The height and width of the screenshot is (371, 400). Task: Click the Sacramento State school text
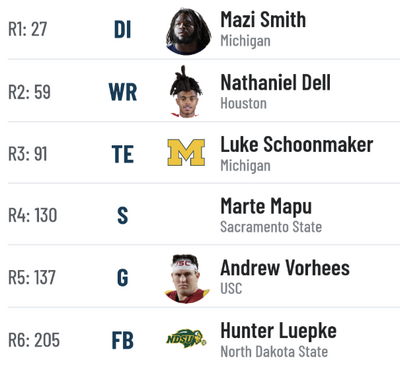[271, 227]
